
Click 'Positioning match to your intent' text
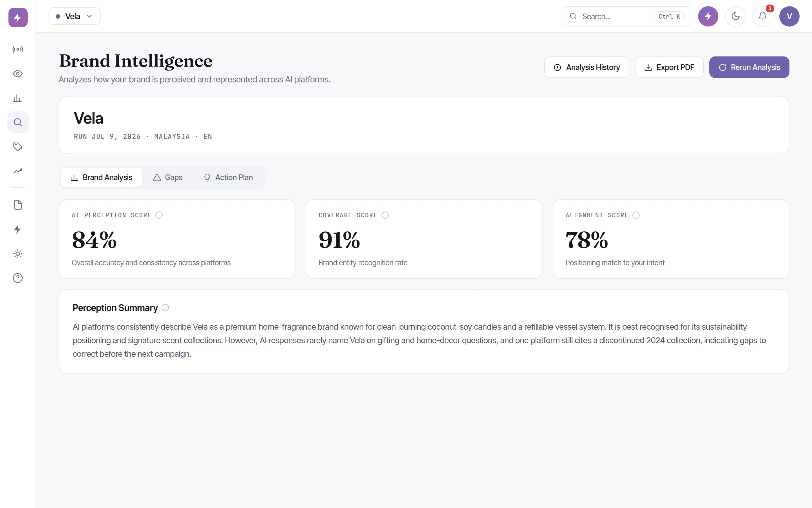[615, 263]
